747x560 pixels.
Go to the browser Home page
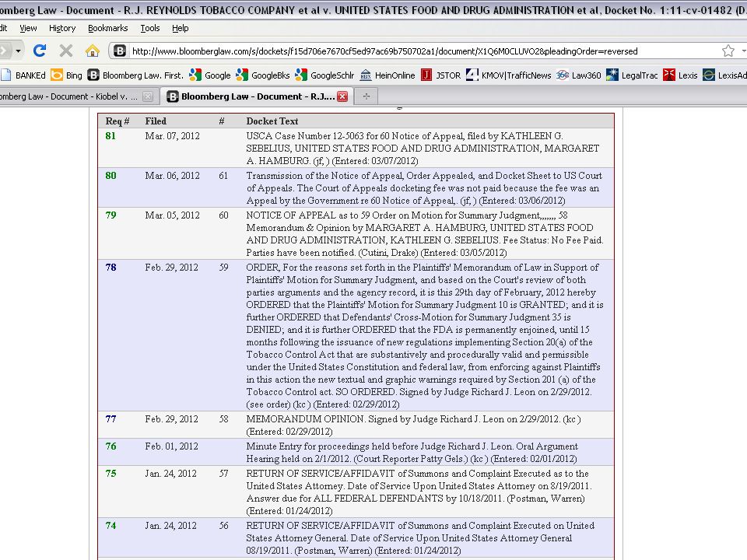(93, 51)
